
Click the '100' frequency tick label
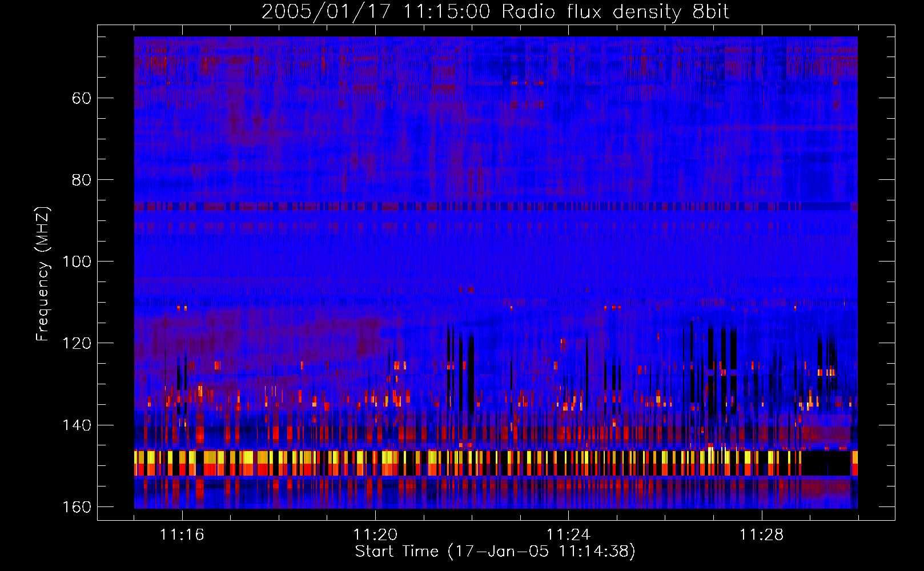click(77, 262)
